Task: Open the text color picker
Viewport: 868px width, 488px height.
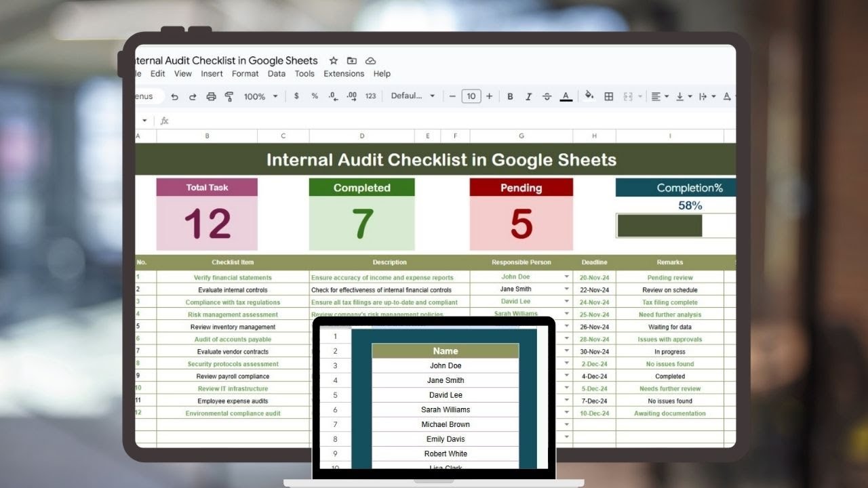Action: pos(566,96)
